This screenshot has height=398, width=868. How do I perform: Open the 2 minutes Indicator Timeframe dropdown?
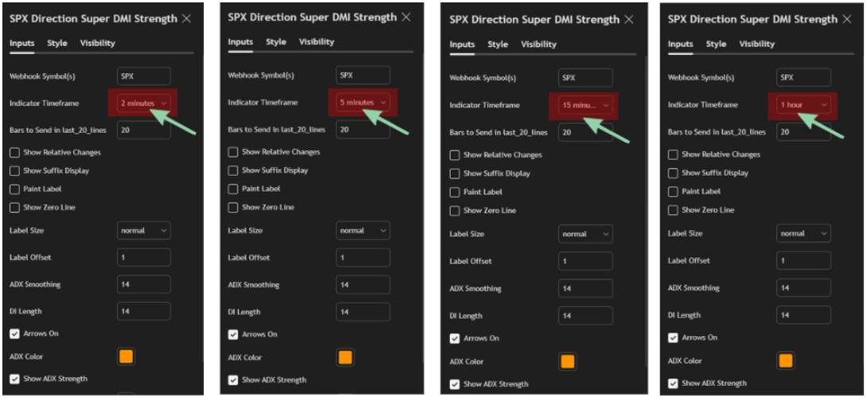143,103
